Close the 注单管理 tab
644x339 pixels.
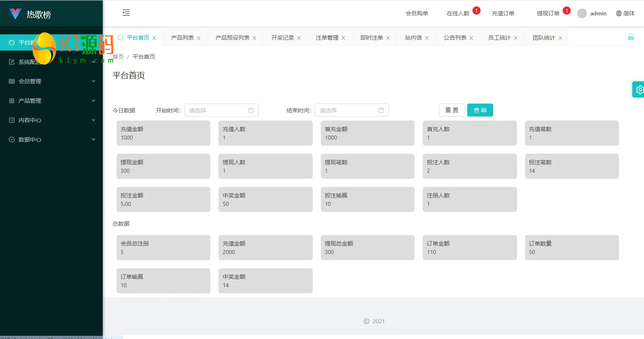tap(343, 38)
